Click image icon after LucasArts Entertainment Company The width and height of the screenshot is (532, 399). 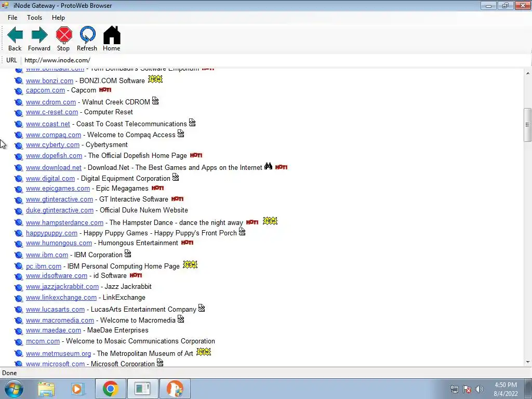tap(202, 308)
